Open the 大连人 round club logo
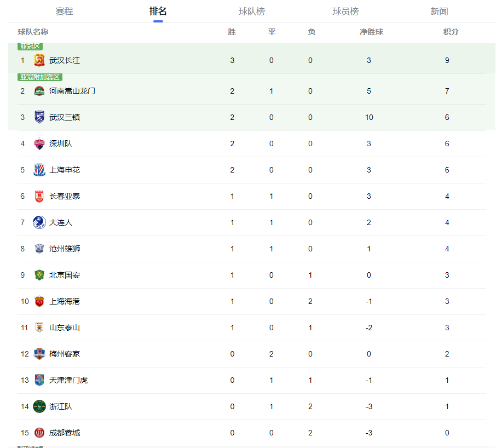The height and width of the screenshot is (448, 496). point(39,222)
